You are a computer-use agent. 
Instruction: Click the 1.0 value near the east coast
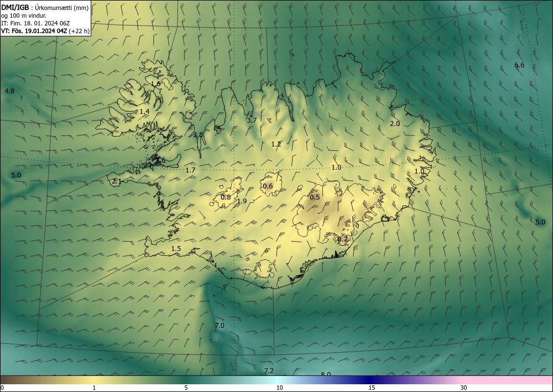[419, 171]
